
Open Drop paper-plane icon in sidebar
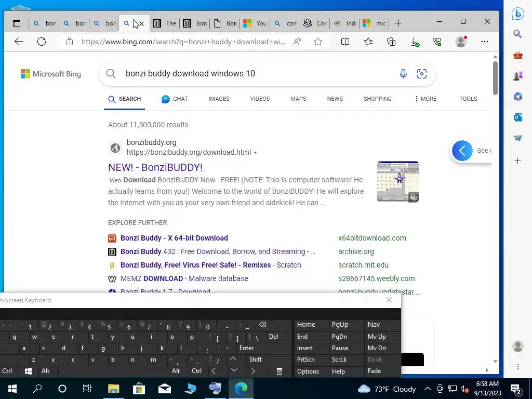(518, 138)
